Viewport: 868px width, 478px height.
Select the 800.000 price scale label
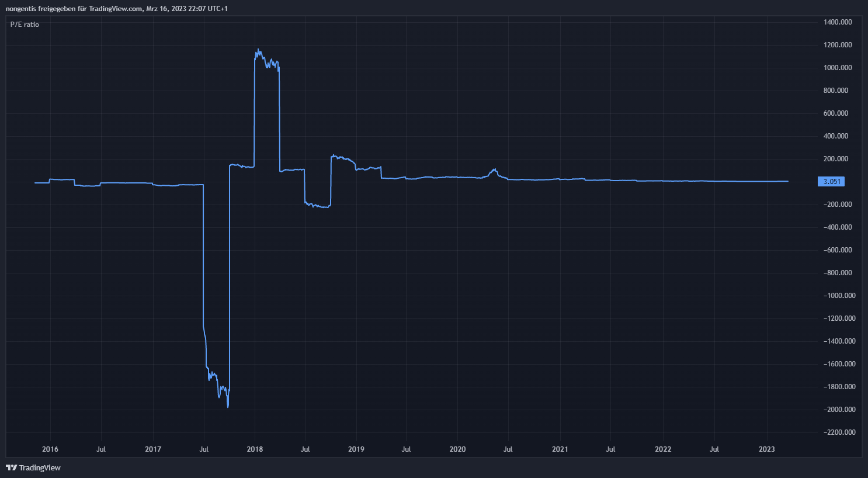click(x=836, y=91)
